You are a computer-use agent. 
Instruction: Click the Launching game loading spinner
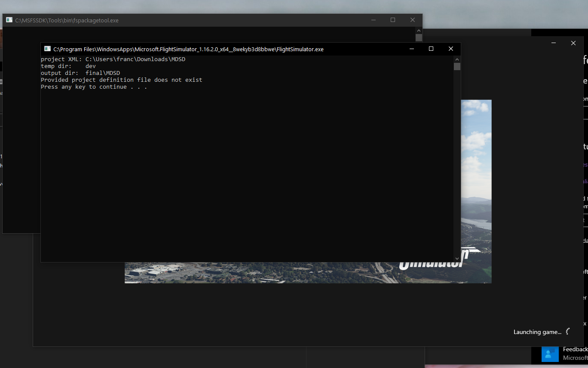pyautogui.click(x=568, y=331)
